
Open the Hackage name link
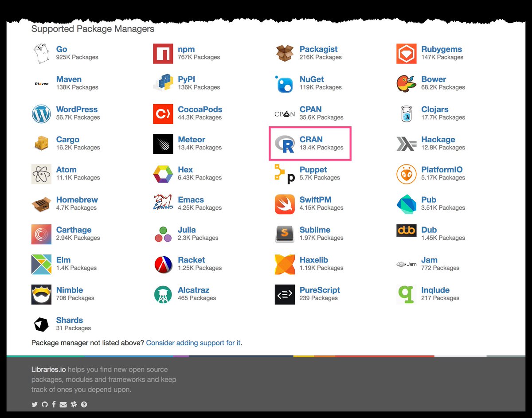438,140
